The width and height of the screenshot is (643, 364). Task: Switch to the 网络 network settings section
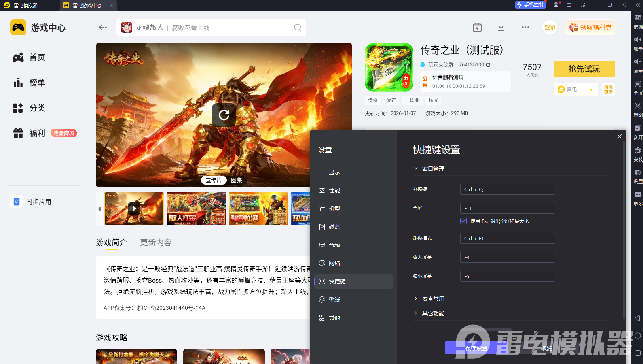334,263
